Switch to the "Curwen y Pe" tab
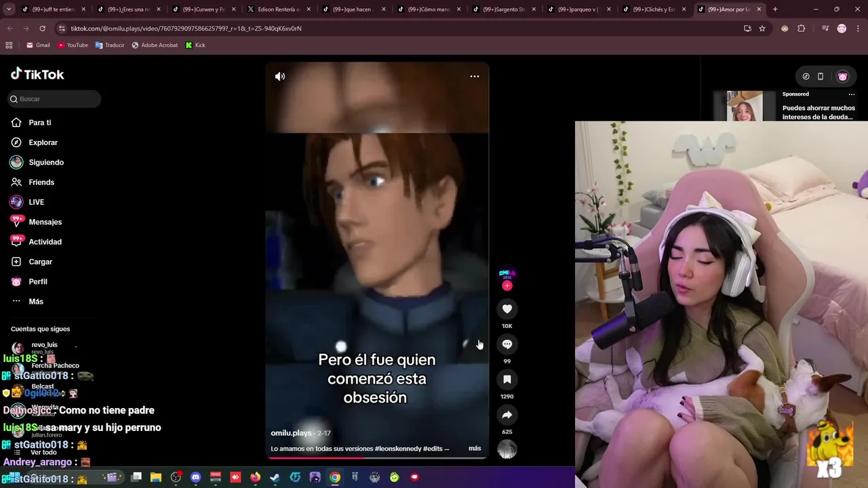This screenshot has height=488, width=868. click(203, 9)
